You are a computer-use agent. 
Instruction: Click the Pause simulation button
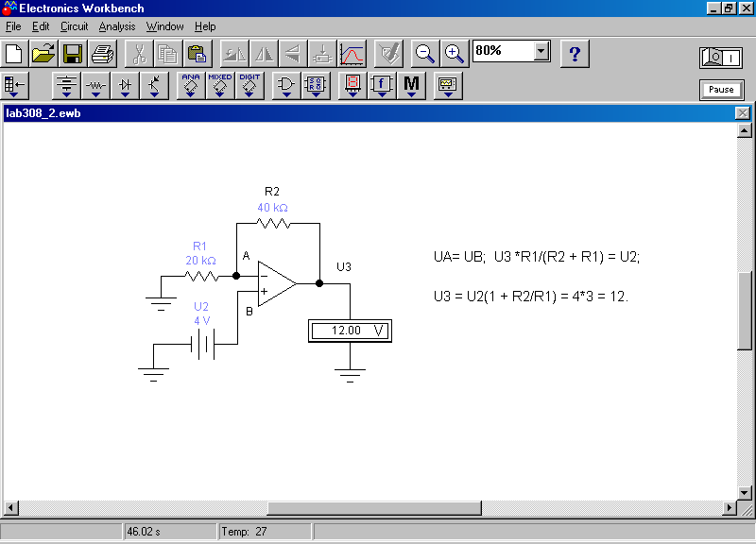point(721,90)
